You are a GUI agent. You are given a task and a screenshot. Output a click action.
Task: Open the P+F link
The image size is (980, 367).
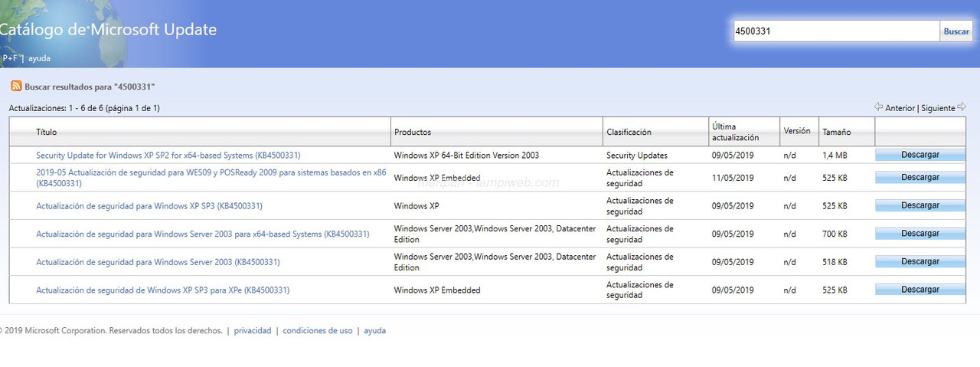pyautogui.click(x=10, y=58)
